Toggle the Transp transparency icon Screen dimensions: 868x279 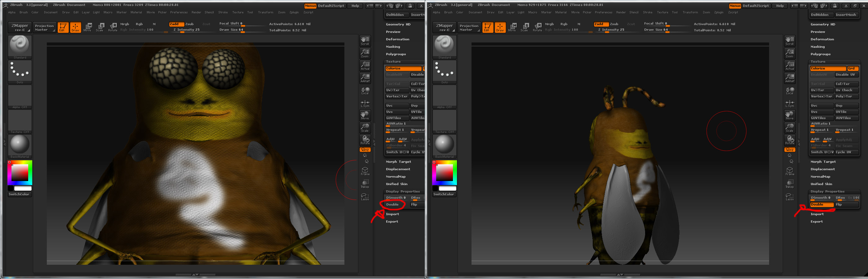pos(365,184)
